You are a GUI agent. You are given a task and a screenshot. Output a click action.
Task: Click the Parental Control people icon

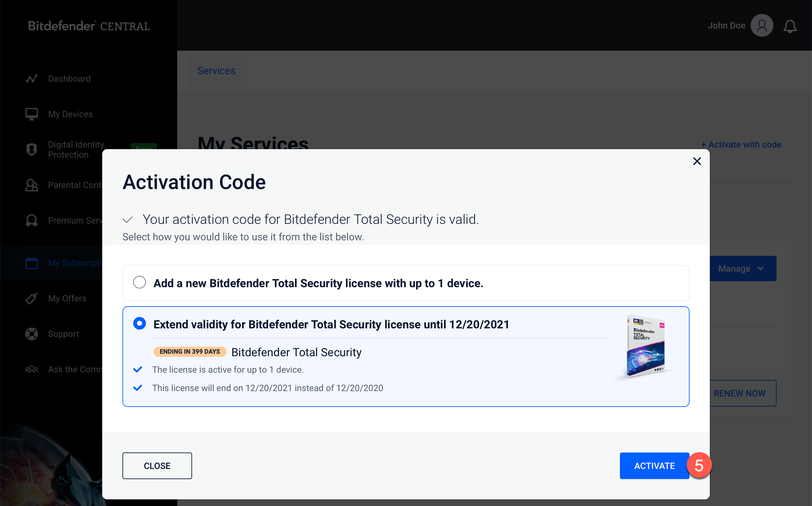pos(32,185)
